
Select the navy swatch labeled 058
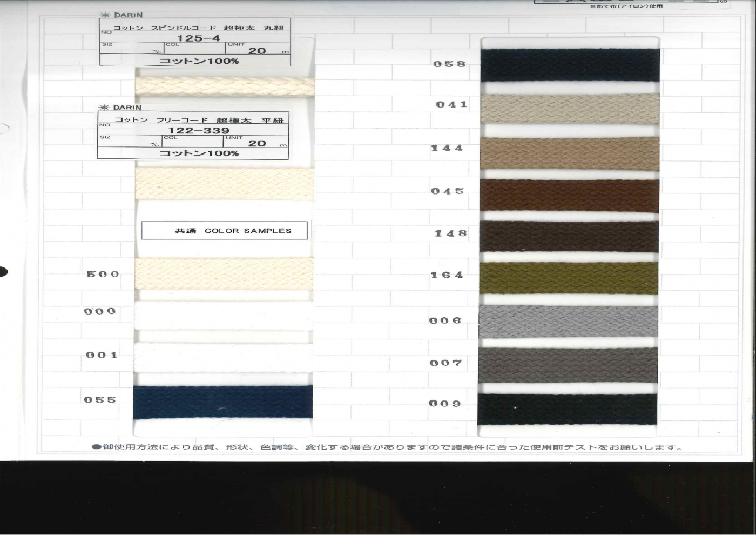[570, 65]
